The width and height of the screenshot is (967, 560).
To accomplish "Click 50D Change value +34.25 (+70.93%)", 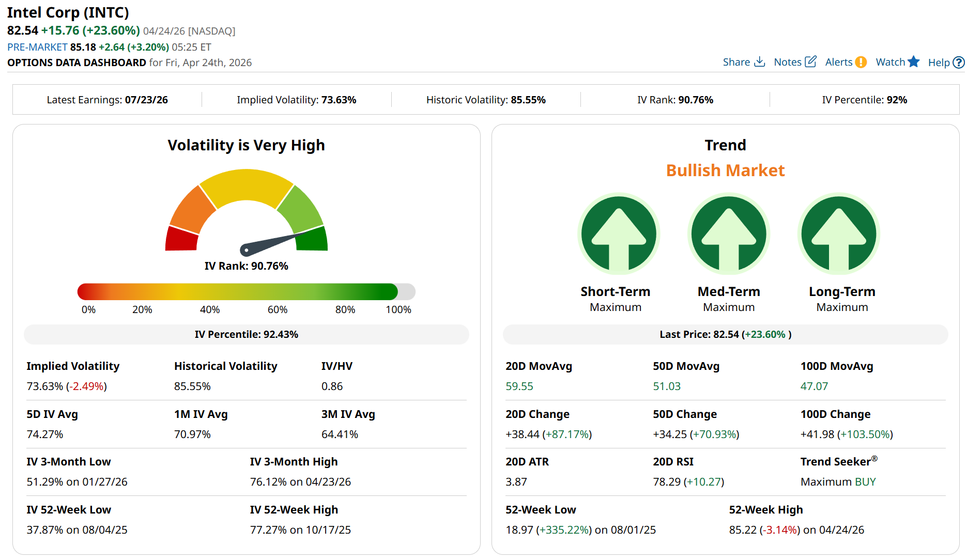I will 696,434.
